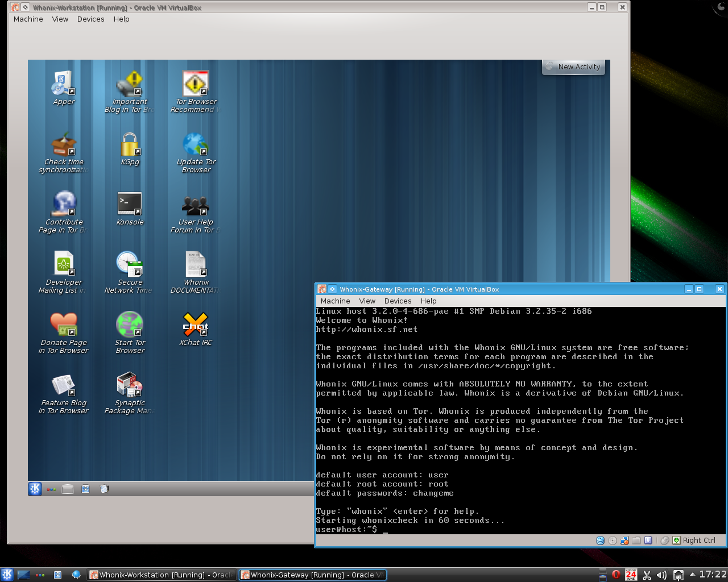Viewport: 728px width, 582px height.
Task: Open the host KDE application launcher
Action: [x=7, y=575]
